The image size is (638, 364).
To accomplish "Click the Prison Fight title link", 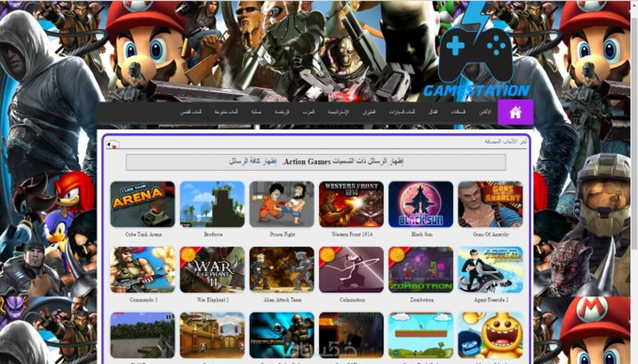I will click(x=283, y=234).
